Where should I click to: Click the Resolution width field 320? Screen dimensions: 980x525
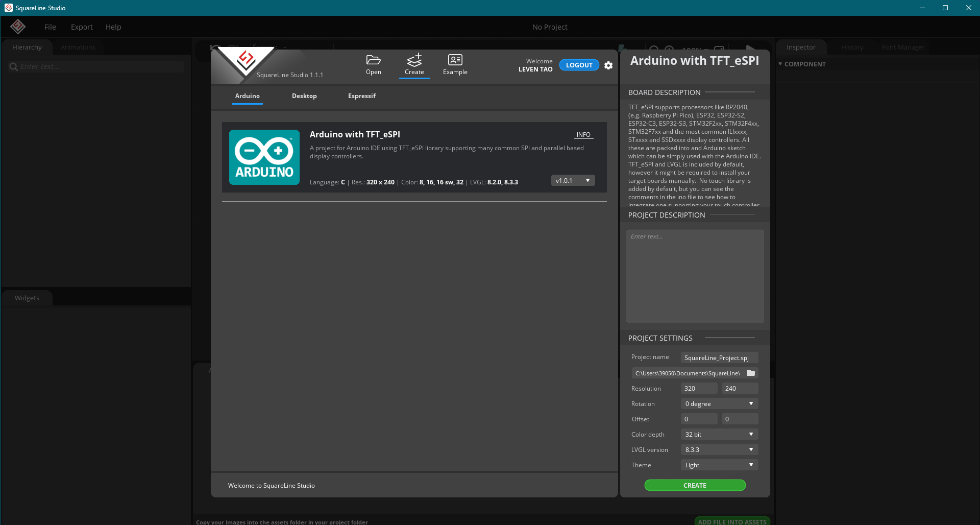point(699,388)
